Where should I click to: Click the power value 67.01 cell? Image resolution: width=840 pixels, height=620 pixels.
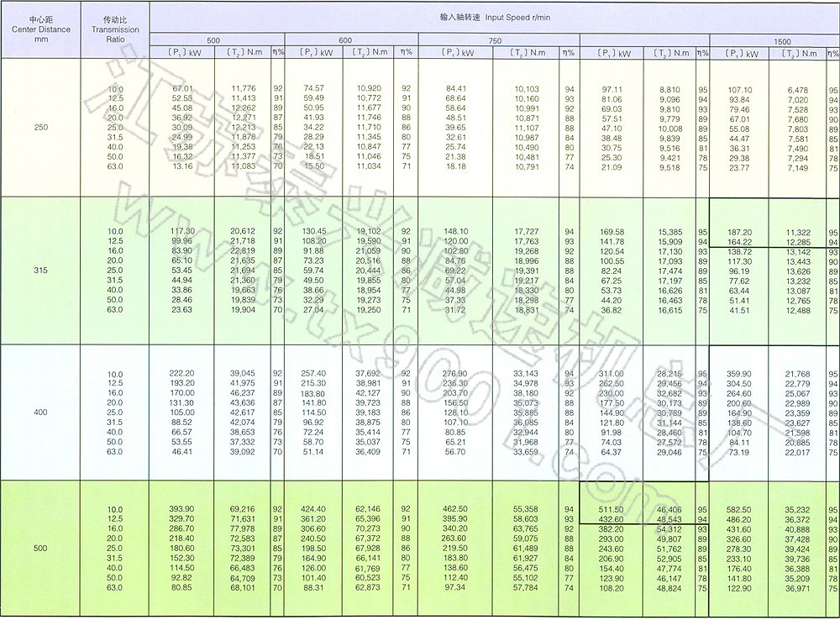click(182, 88)
